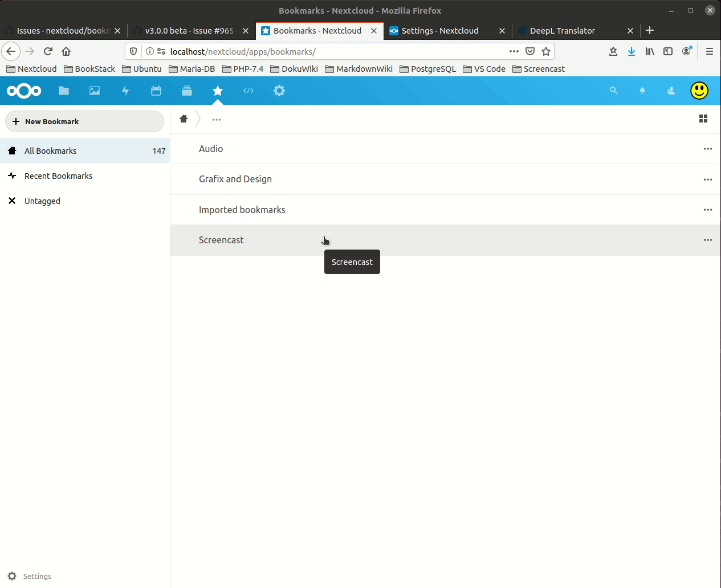Select Recent Bookmarks in sidebar

pos(85,176)
